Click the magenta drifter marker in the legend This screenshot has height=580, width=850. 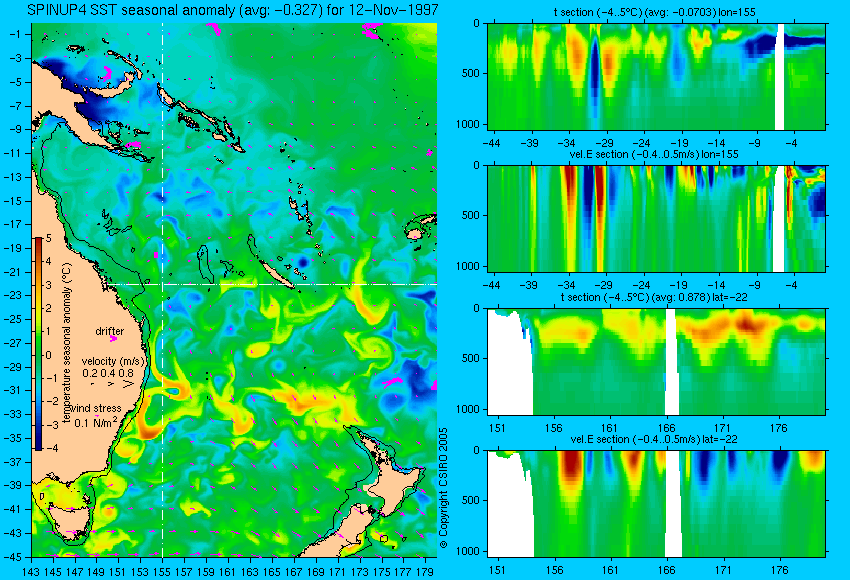(113, 339)
